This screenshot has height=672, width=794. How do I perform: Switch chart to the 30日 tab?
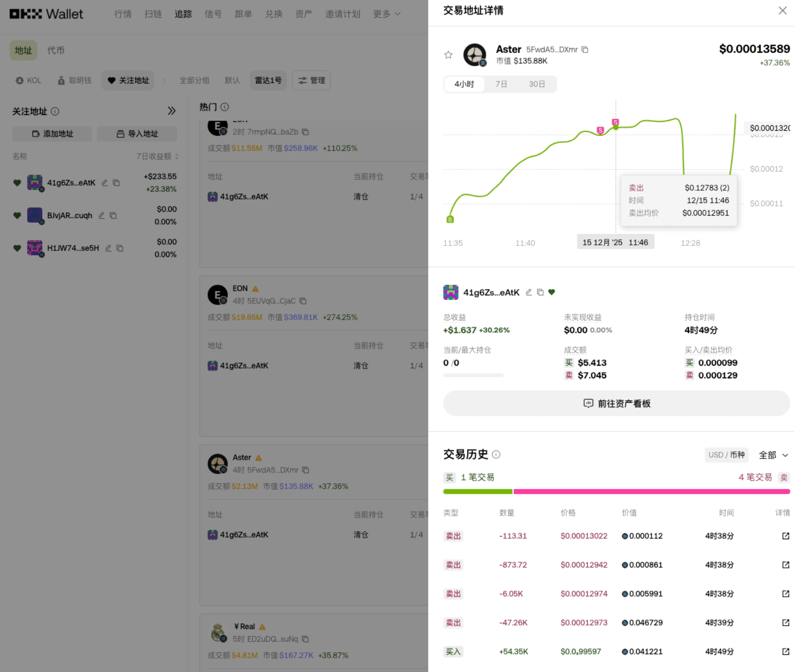(x=536, y=84)
